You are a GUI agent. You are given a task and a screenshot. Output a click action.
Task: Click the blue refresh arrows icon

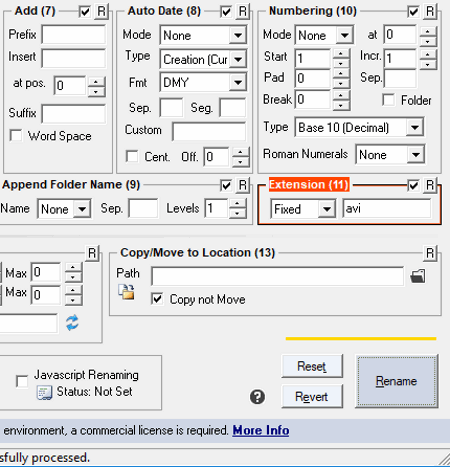tap(72, 323)
